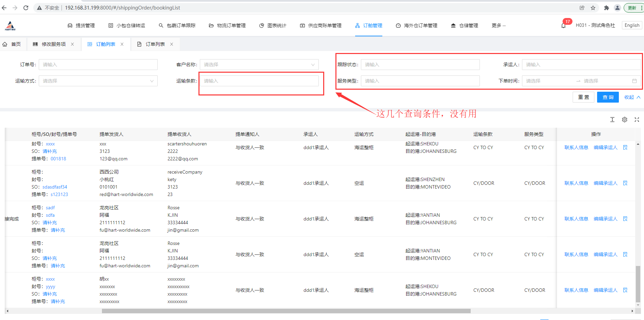The width and height of the screenshot is (644, 320).
Task: Open the 更多 navigation menu
Action: pos(498,25)
